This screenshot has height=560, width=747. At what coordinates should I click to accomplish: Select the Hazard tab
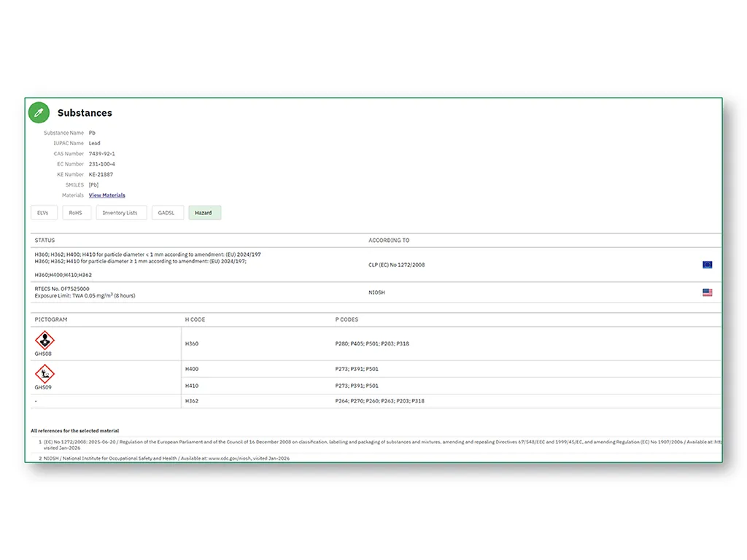click(x=204, y=213)
